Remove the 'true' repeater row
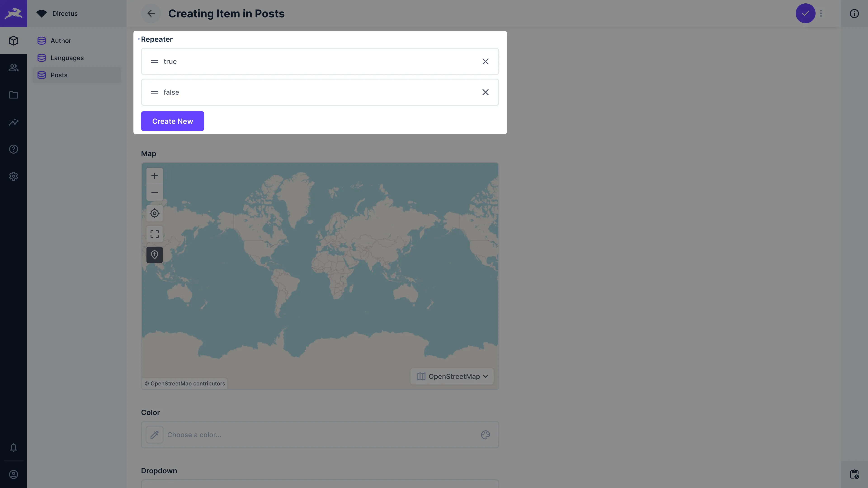This screenshot has width=868, height=488. click(x=485, y=62)
